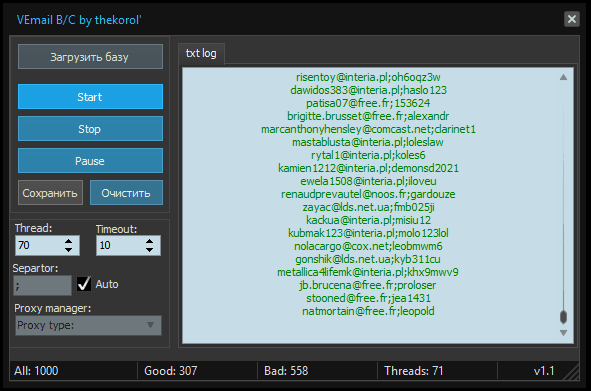Toggle the Auto separator checkbox
591x391 pixels.
(x=84, y=284)
